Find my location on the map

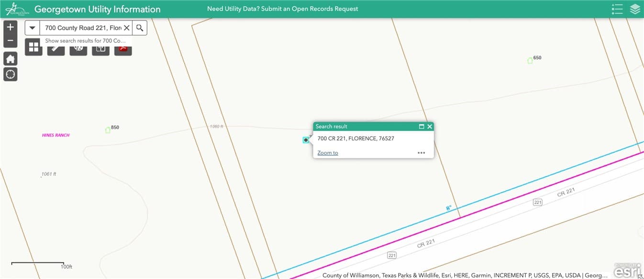coord(11,74)
